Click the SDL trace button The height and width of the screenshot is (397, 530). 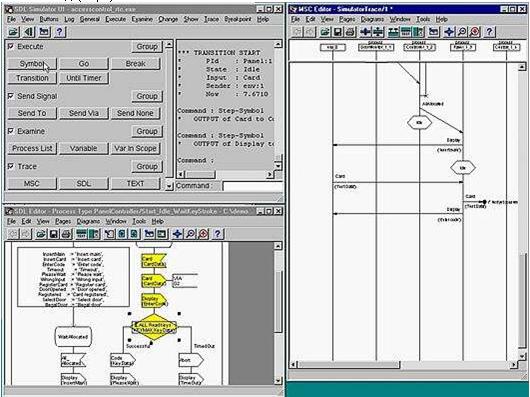(84, 183)
